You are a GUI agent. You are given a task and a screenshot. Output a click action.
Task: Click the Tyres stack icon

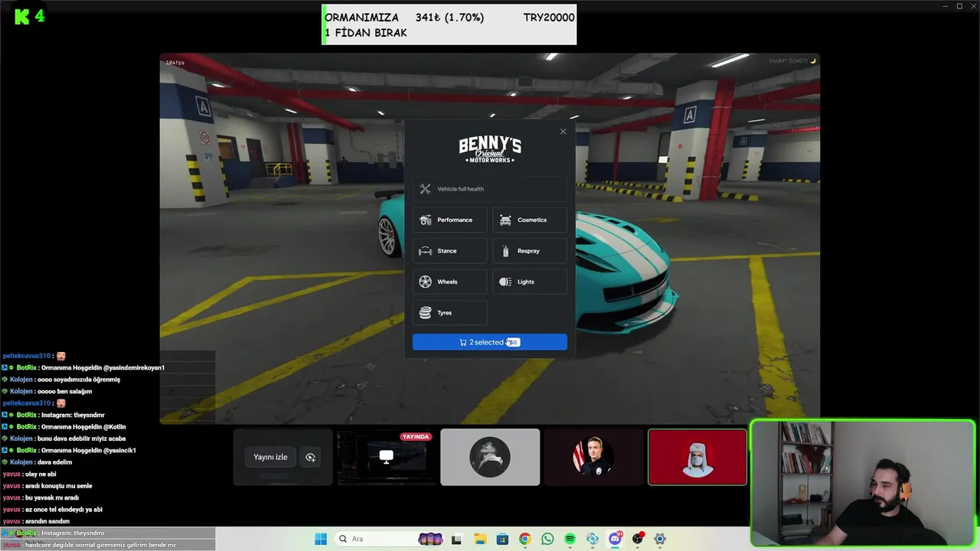tap(425, 313)
